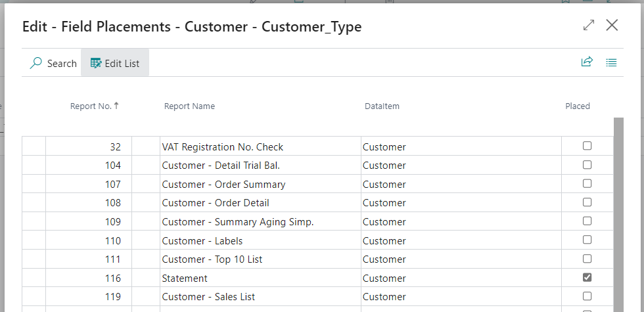
Task: Check Placed for Customer - Labels
Action: (x=587, y=240)
